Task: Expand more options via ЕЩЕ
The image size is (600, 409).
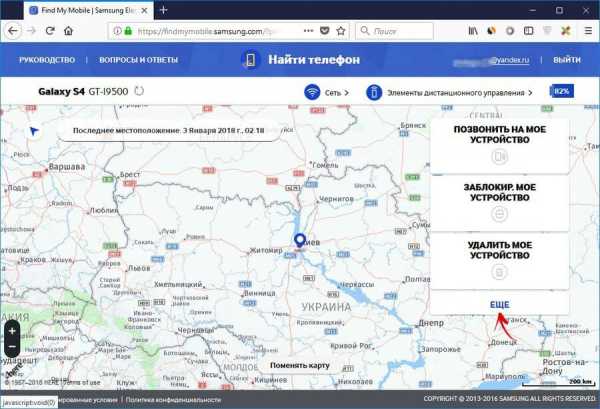Action: point(499,304)
